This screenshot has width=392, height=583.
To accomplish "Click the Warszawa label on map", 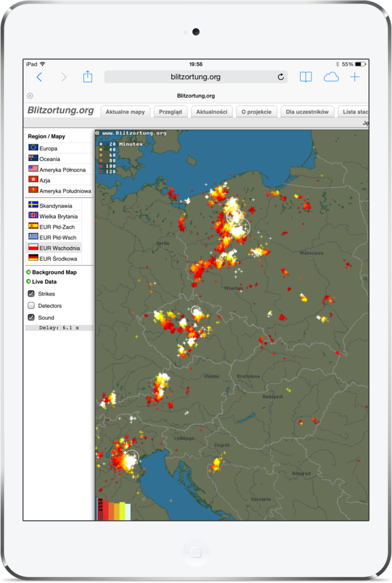I will tap(311, 253).
